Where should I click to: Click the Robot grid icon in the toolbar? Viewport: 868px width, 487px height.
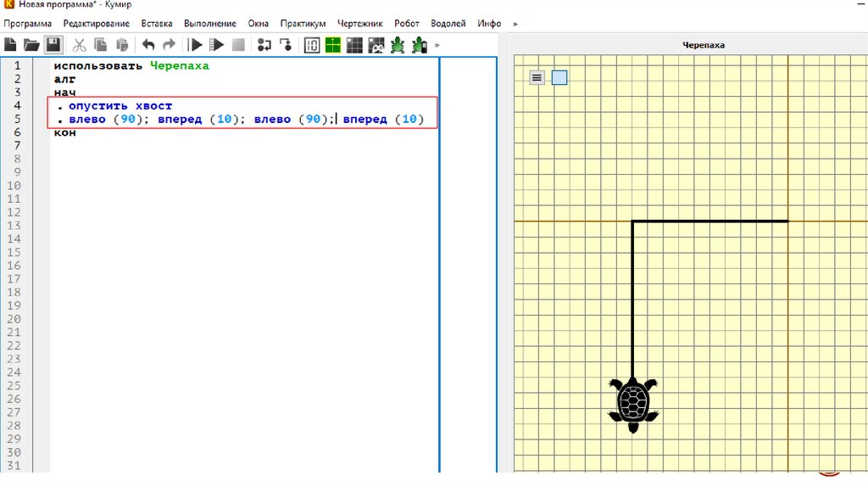(354, 45)
